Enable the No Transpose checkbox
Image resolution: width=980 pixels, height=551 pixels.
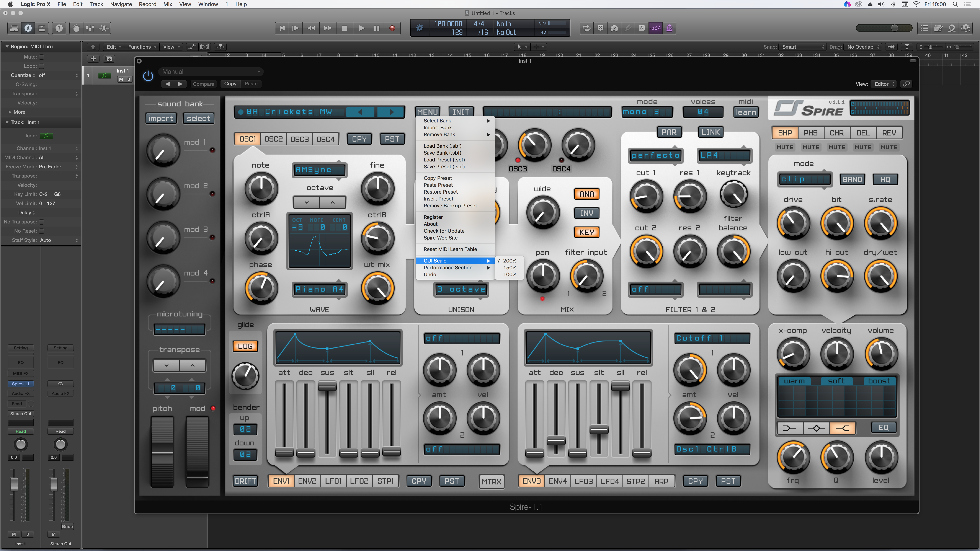[42, 222]
